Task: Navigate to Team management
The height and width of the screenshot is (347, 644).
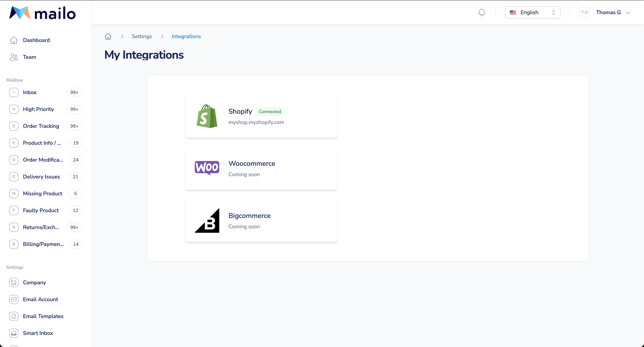Action: click(x=29, y=57)
